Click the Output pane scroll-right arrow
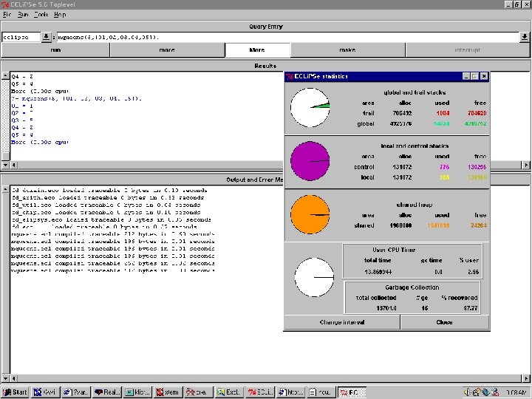The width and height of the screenshot is (532, 399). coord(526,378)
